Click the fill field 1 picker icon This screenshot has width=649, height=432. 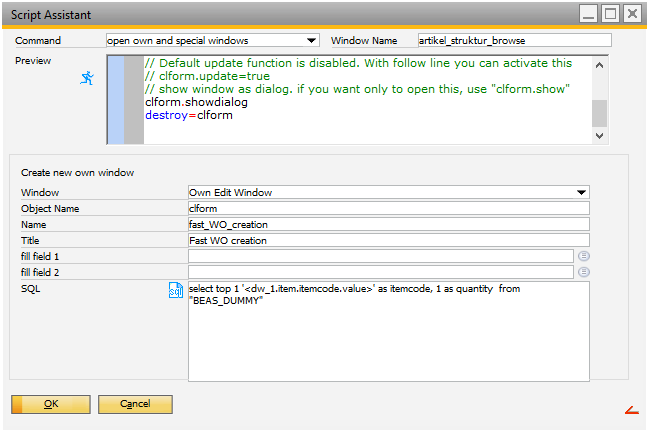tap(583, 256)
